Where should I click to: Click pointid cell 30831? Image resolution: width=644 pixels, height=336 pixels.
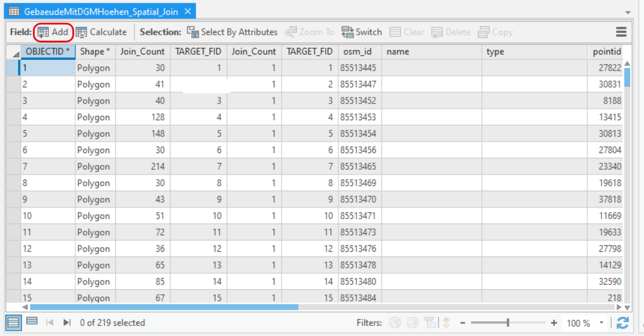coord(605,84)
